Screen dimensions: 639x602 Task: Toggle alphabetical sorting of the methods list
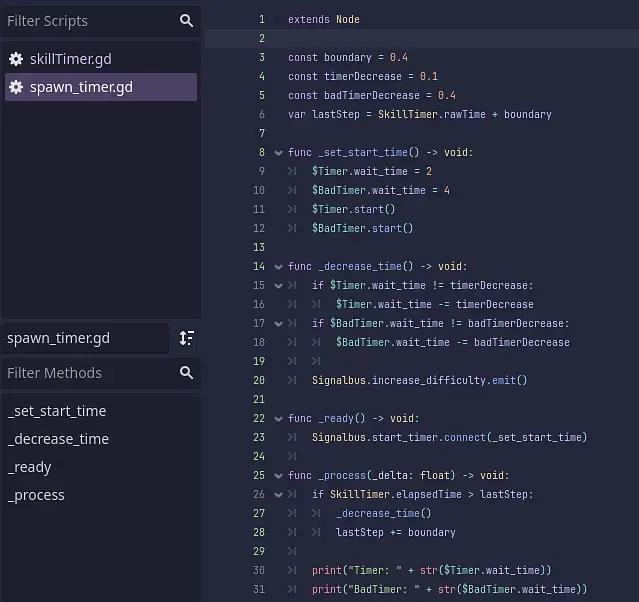(x=186, y=338)
